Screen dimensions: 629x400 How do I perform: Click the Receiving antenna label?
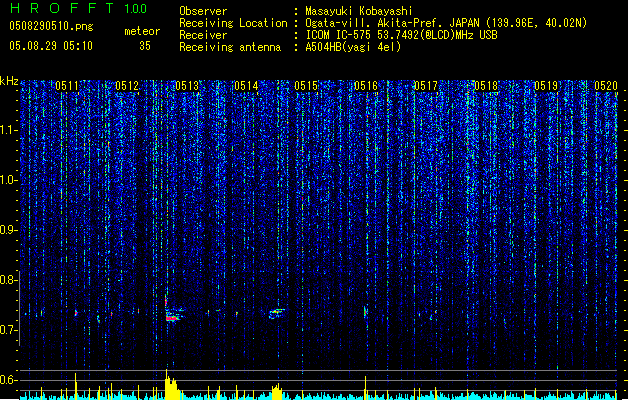coord(230,47)
